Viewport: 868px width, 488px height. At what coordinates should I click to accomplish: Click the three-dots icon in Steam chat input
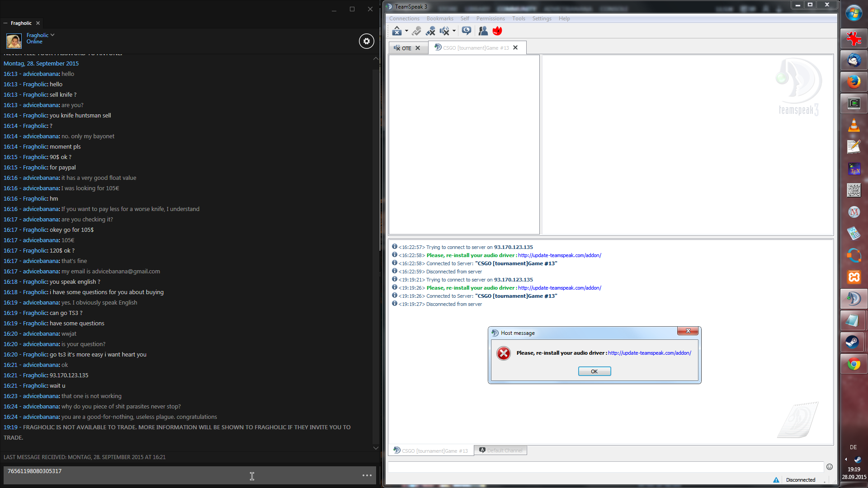[367, 475]
